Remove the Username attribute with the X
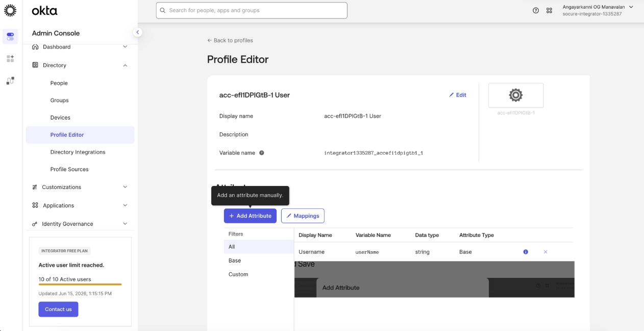The image size is (644, 331). 546,252
